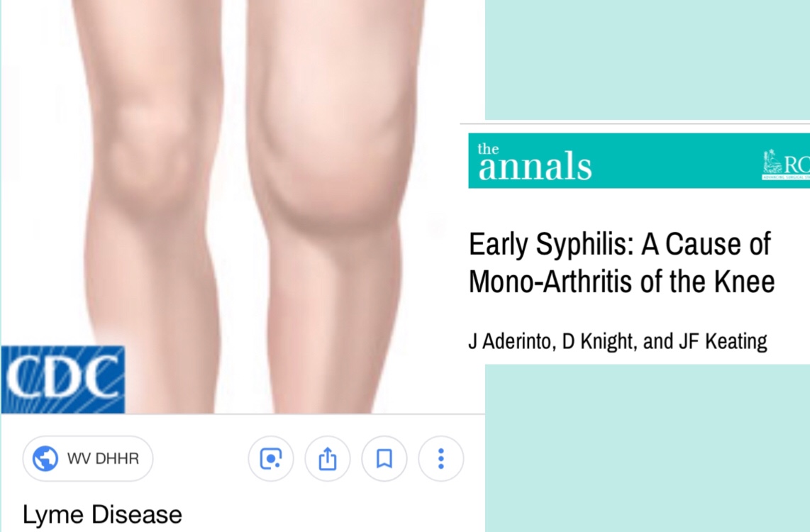This screenshot has height=532, width=810.
Task: Click the author name JF Keating
Action: (723, 341)
